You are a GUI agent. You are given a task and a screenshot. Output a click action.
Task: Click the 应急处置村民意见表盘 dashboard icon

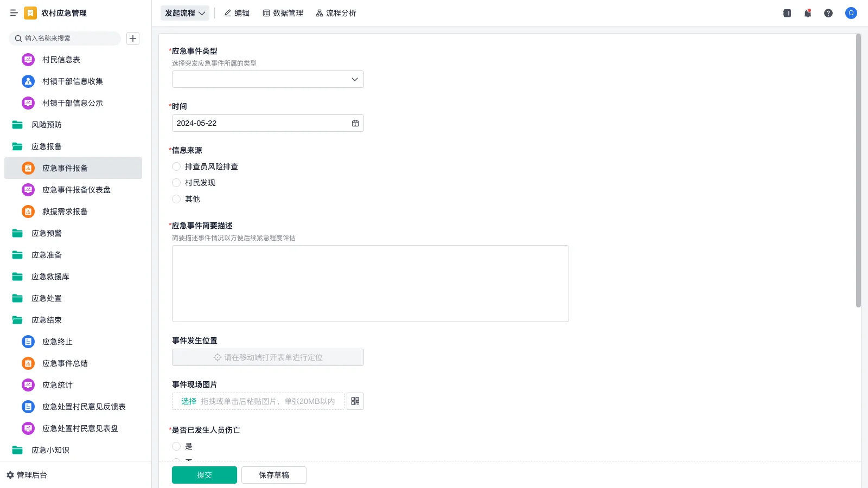[28, 428]
